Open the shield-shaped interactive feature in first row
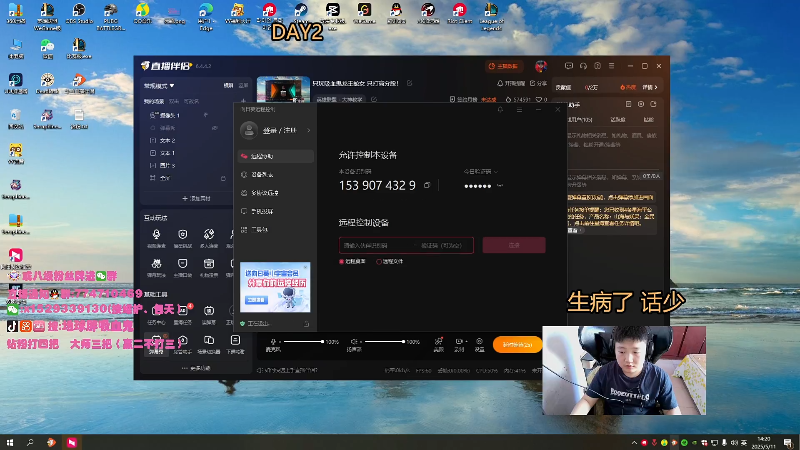The width and height of the screenshot is (800, 450). [182, 238]
